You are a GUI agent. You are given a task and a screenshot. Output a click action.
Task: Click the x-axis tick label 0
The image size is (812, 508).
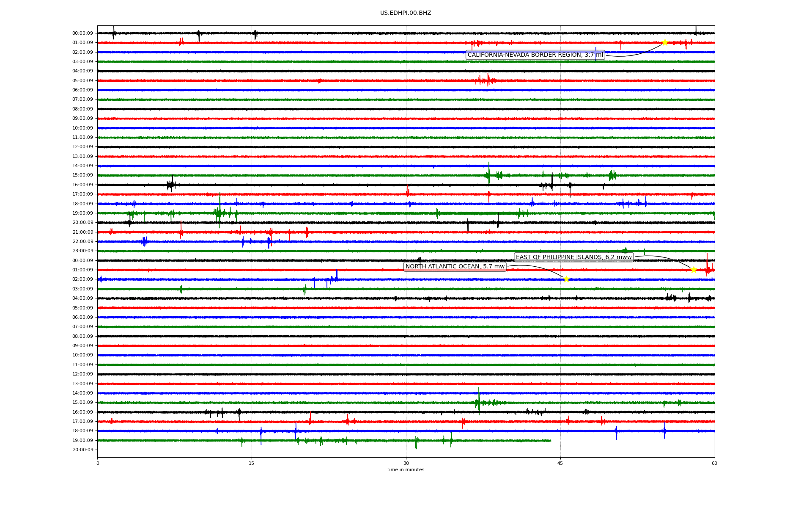(98, 463)
